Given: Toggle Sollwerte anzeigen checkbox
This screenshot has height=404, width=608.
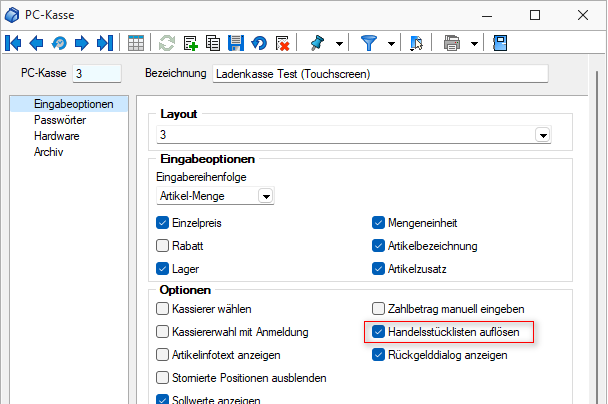Looking at the screenshot, I should 162,399.
